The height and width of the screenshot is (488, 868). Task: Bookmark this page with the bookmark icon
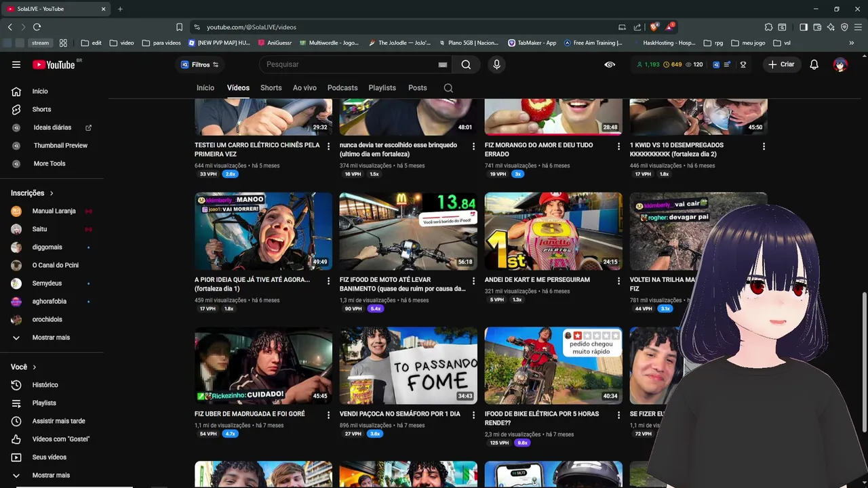click(x=179, y=27)
